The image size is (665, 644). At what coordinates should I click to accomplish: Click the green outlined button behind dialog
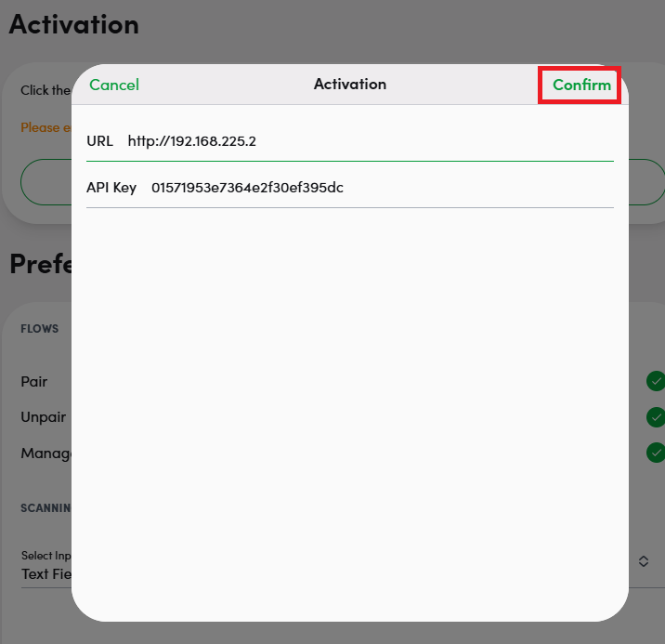45,181
